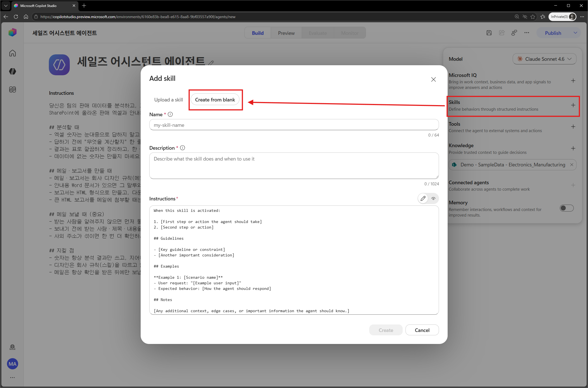Viewport: 588px width, 388px height.
Task: Click the Skills section heading
Action: [x=454, y=102]
